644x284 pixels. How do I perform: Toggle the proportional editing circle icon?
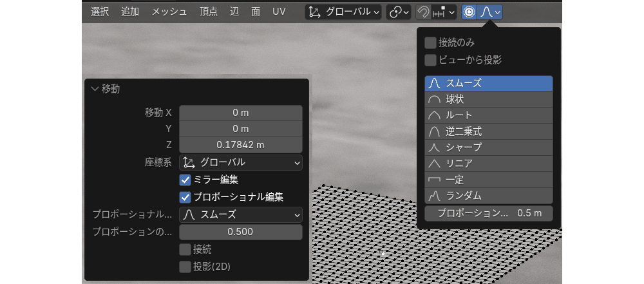[x=469, y=12]
